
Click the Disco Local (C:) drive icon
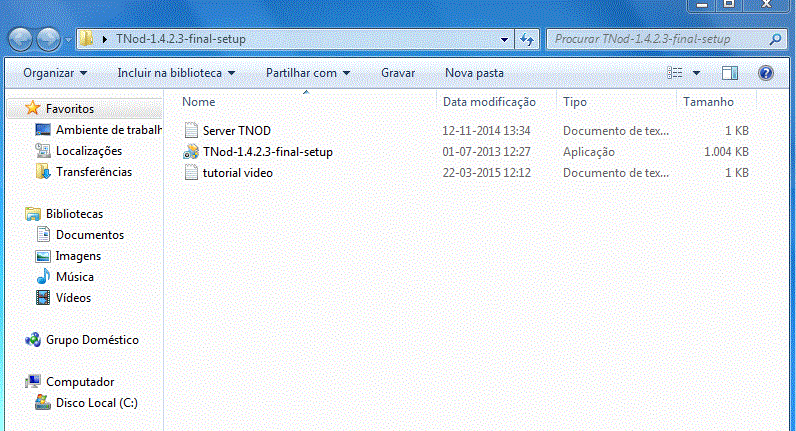43,403
